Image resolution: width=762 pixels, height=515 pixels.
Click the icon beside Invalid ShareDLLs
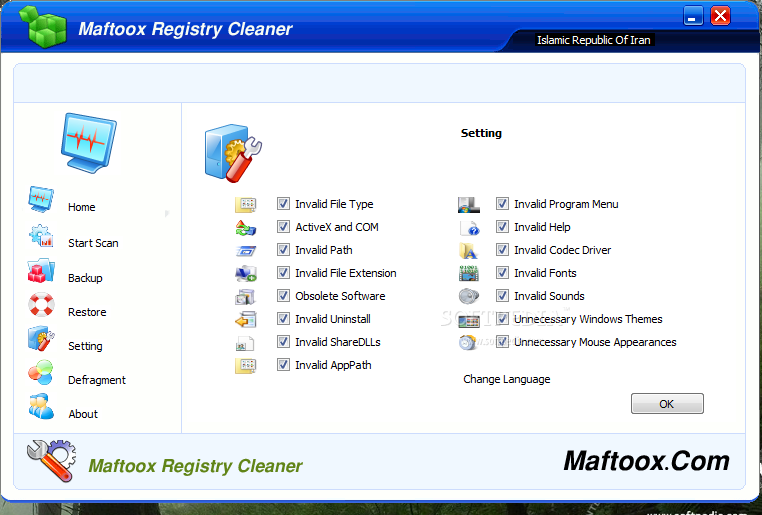click(x=244, y=343)
